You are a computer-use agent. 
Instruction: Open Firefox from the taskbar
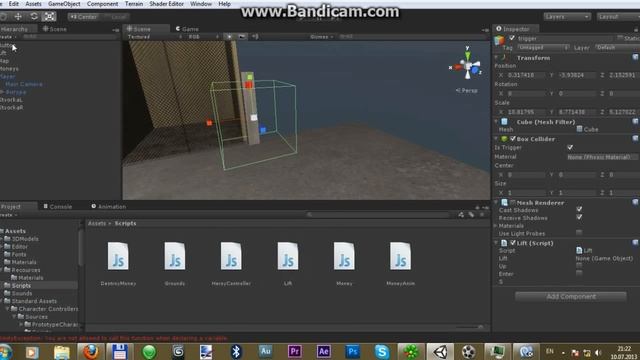(x=91, y=351)
